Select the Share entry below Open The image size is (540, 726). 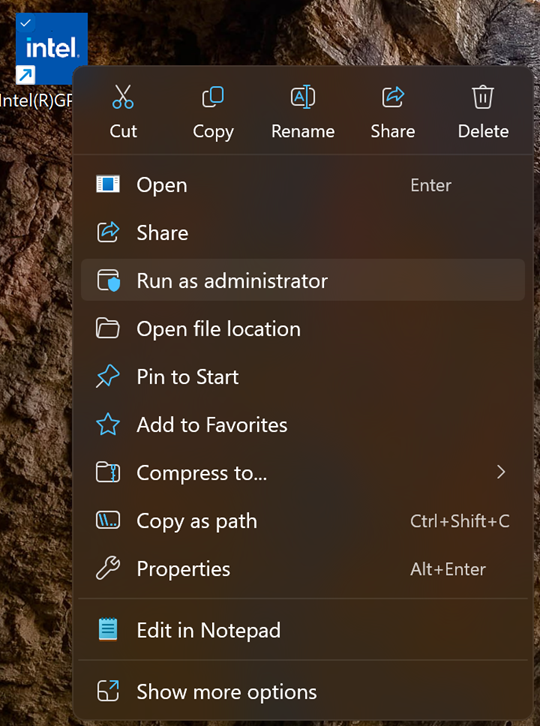point(303,232)
